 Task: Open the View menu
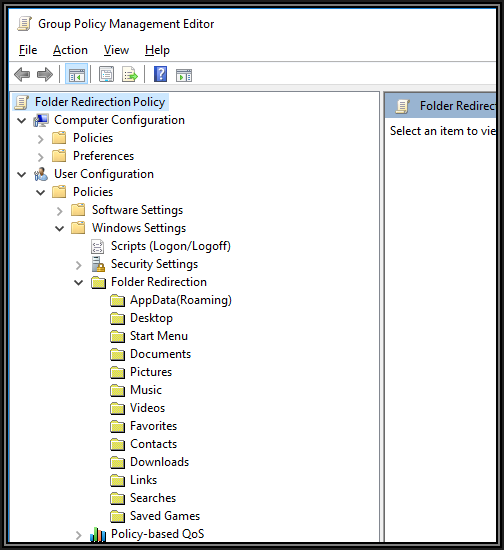116,50
